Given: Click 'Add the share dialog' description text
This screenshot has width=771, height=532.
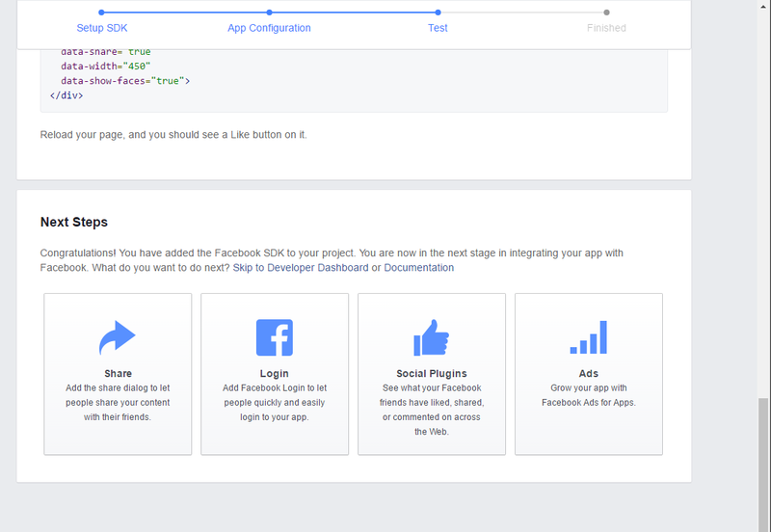Looking at the screenshot, I should tap(118, 402).
